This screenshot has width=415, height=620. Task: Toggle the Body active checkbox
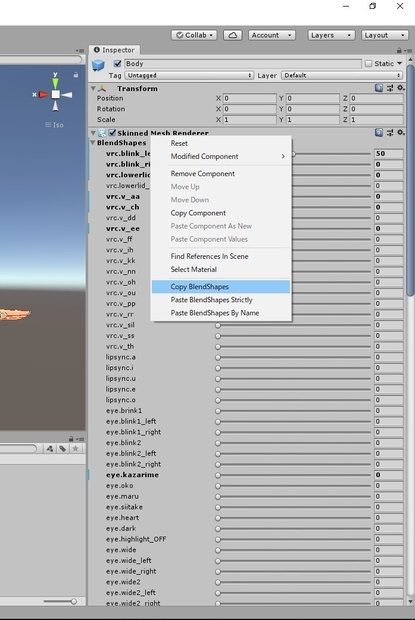[117, 63]
